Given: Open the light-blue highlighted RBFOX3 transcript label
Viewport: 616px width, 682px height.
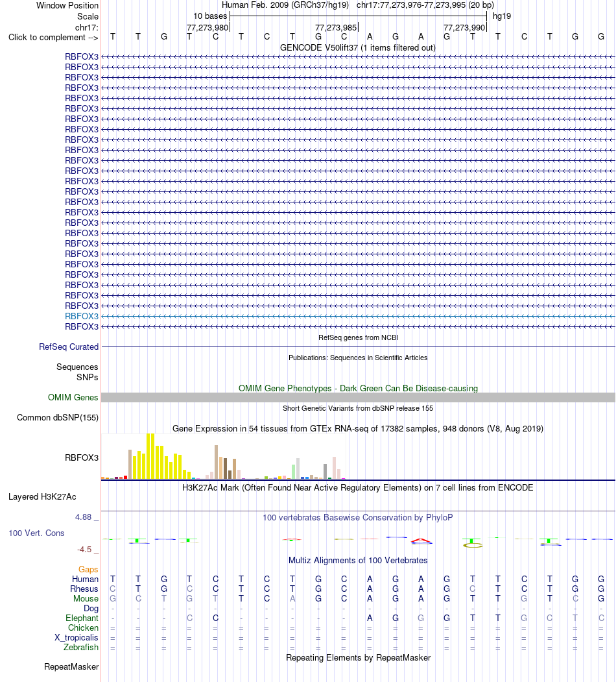Looking at the screenshot, I should click(x=82, y=316).
